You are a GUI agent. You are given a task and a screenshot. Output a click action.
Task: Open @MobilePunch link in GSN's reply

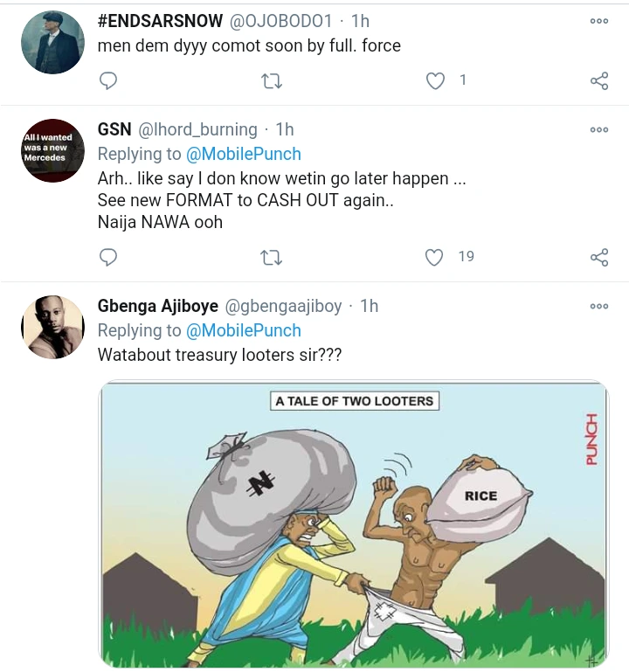(244, 154)
